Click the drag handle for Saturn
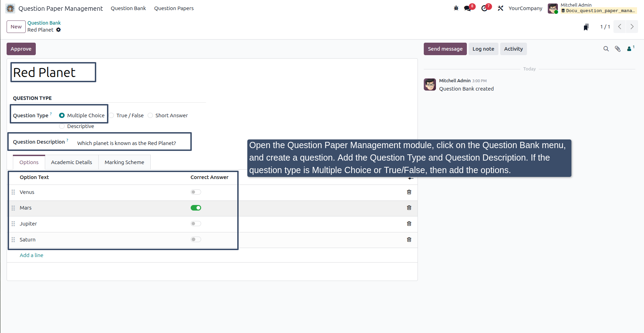Image resolution: width=644 pixels, height=333 pixels. [x=13, y=240]
